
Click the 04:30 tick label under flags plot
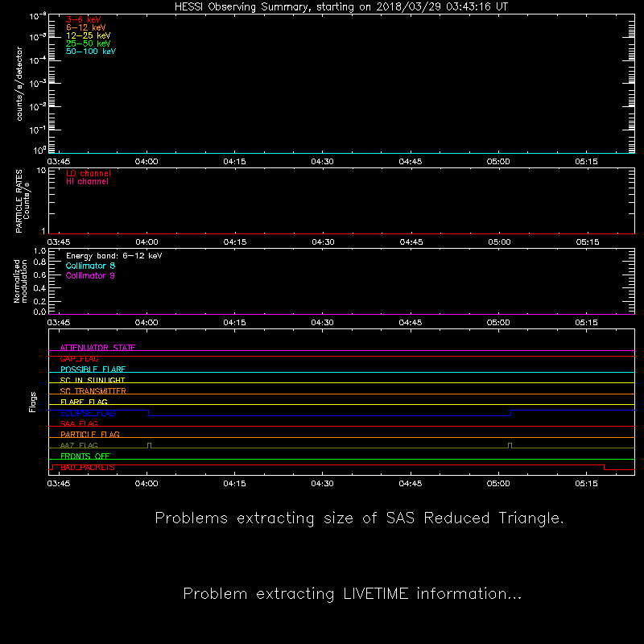point(323,484)
